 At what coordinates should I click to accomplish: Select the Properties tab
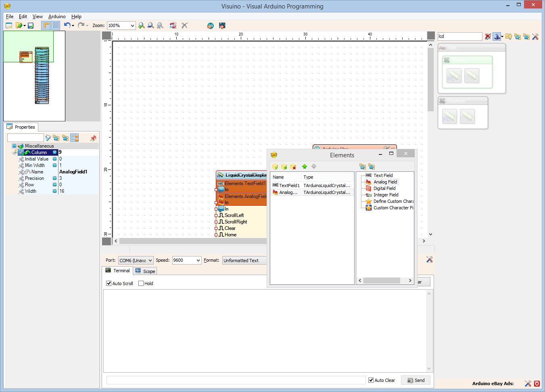click(x=21, y=127)
